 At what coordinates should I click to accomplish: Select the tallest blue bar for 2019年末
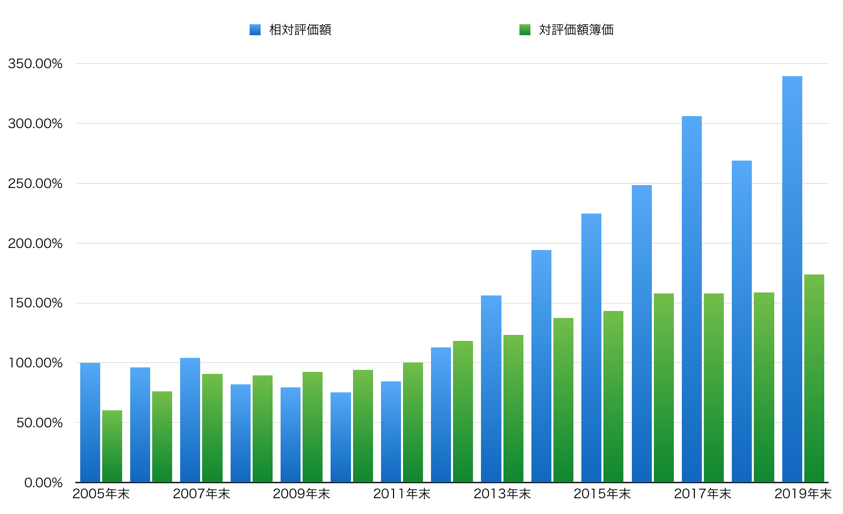792,279
